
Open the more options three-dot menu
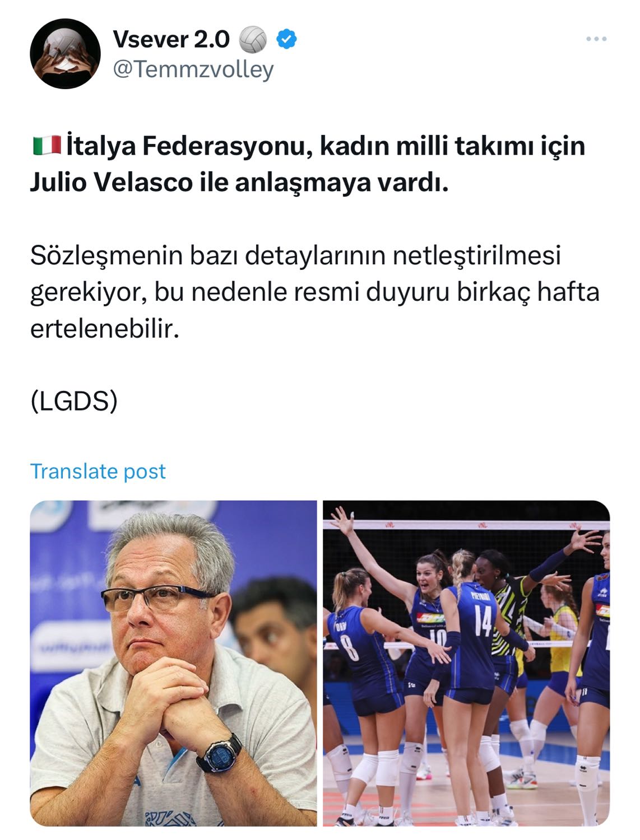coord(596,39)
